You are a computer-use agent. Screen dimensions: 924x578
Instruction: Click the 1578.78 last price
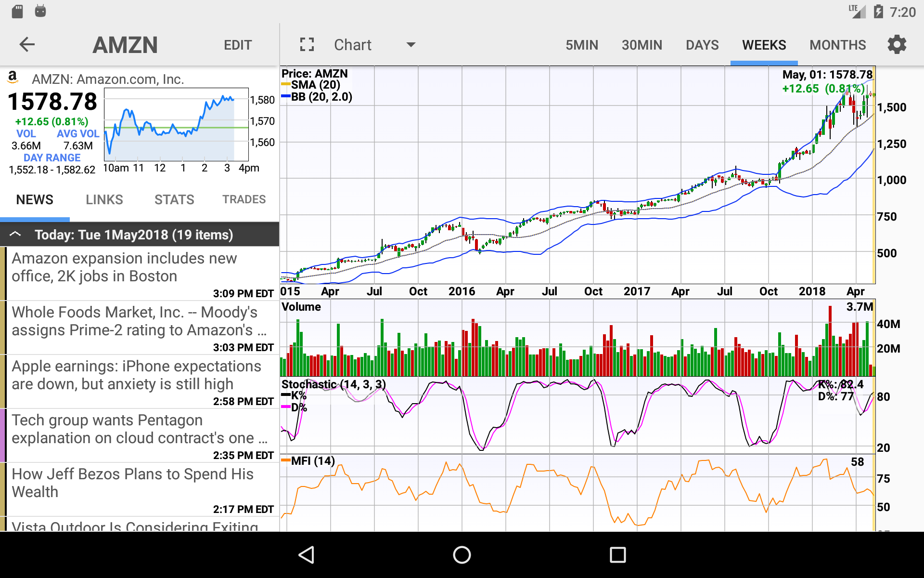tap(52, 102)
